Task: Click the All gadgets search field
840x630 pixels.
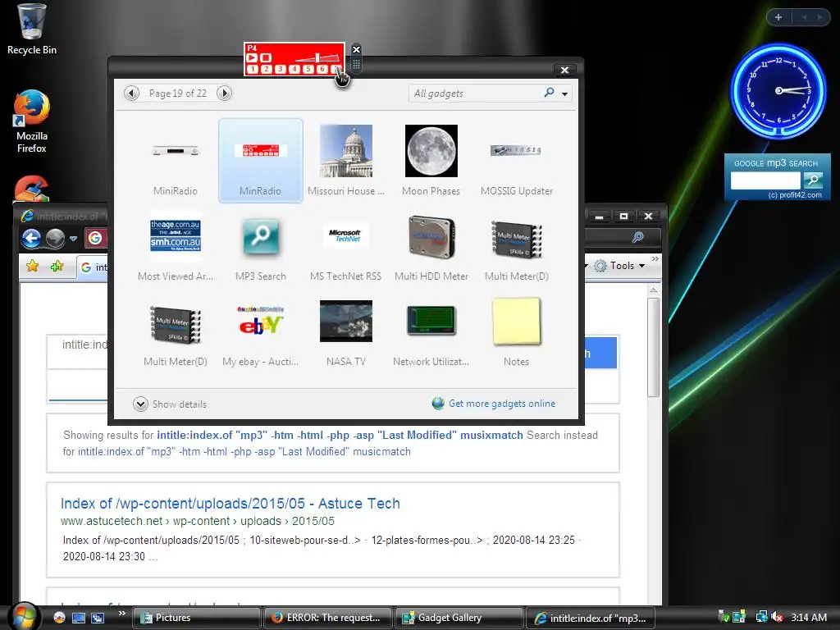Action: 476,94
